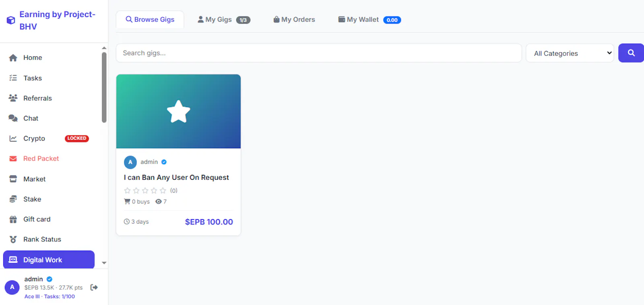Click the Referrals people icon
This screenshot has height=305, width=644.
coord(13,98)
